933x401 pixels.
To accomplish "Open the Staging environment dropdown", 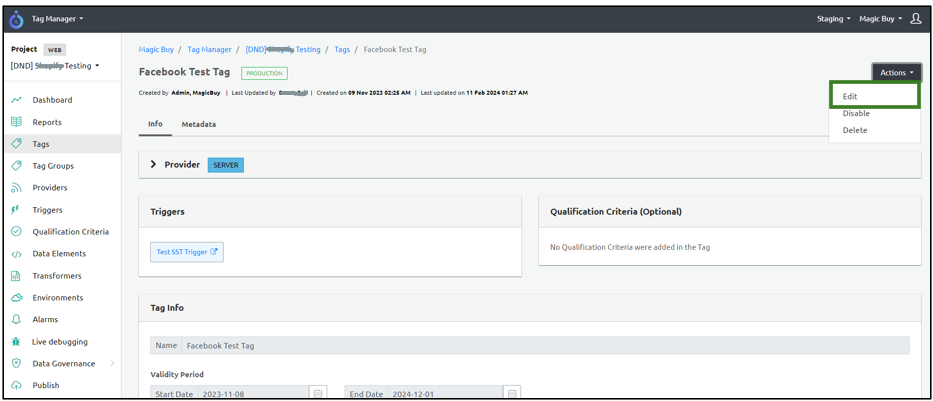I will tap(834, 19).
